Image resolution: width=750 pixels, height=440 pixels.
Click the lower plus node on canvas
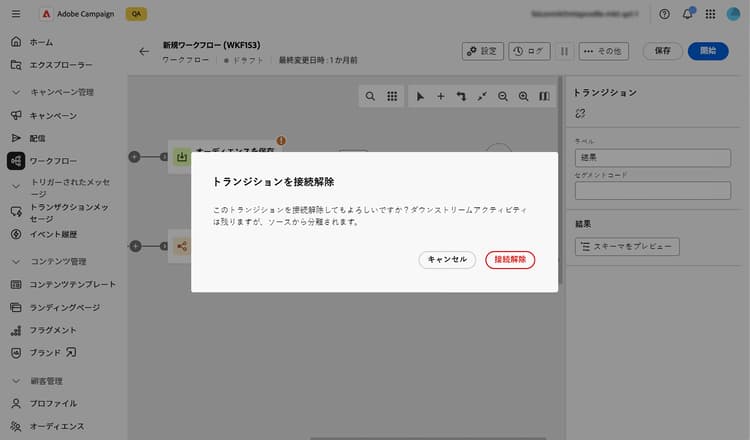[135, 246]
